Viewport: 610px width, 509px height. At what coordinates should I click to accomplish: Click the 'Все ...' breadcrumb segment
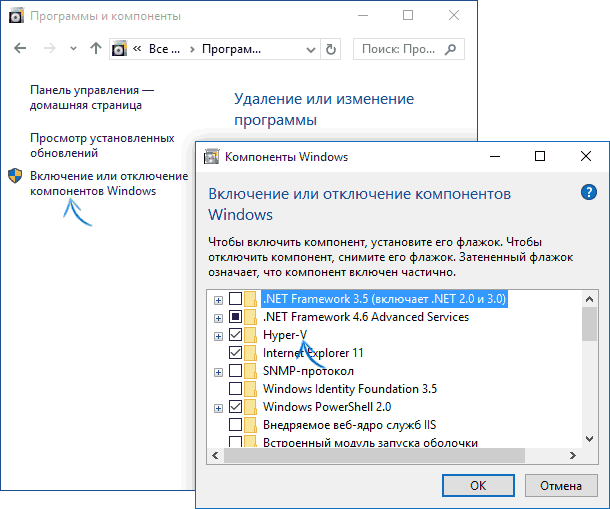pyautogui.click(x=164, y=49)
